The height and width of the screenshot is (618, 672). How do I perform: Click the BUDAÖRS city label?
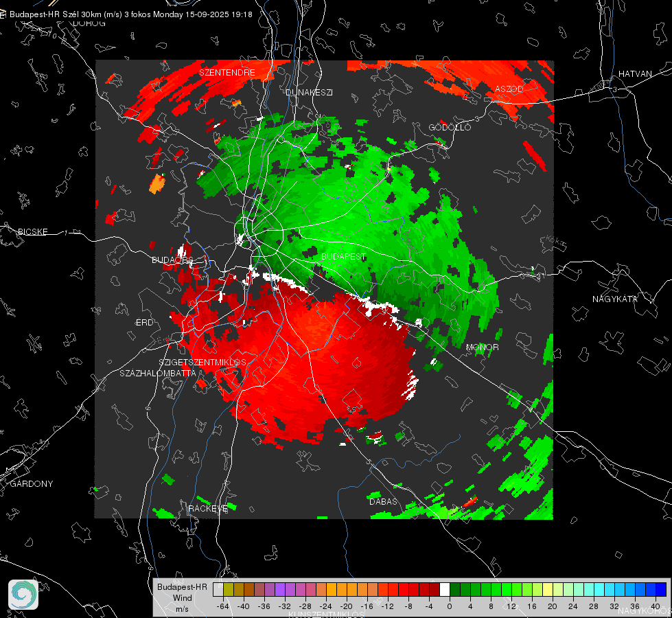click(x=172, y=260)
